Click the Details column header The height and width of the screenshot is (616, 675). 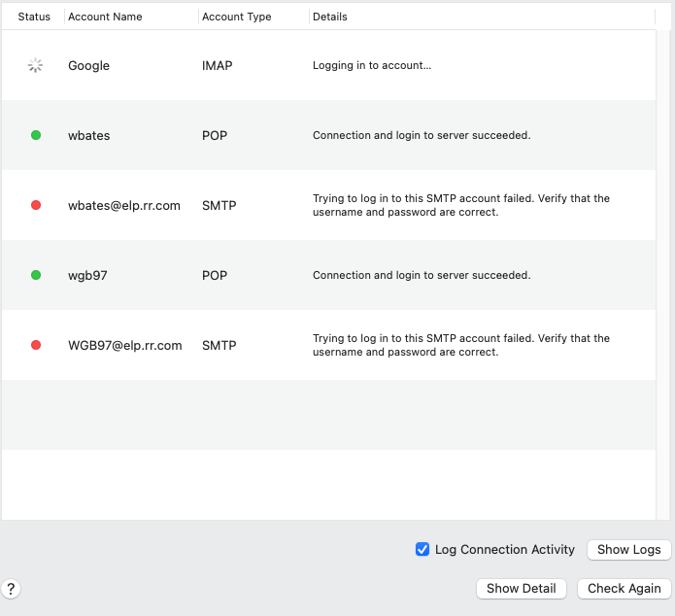pos(330,17)
